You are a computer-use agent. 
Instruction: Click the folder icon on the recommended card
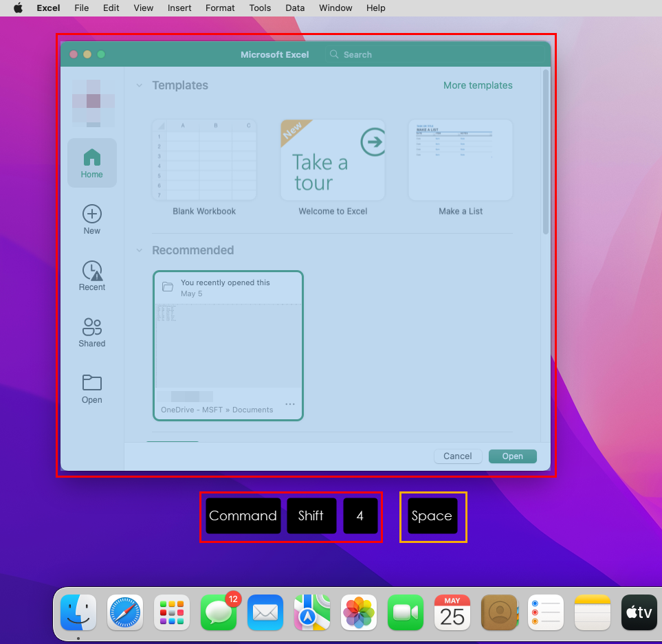tap(168, 287)
